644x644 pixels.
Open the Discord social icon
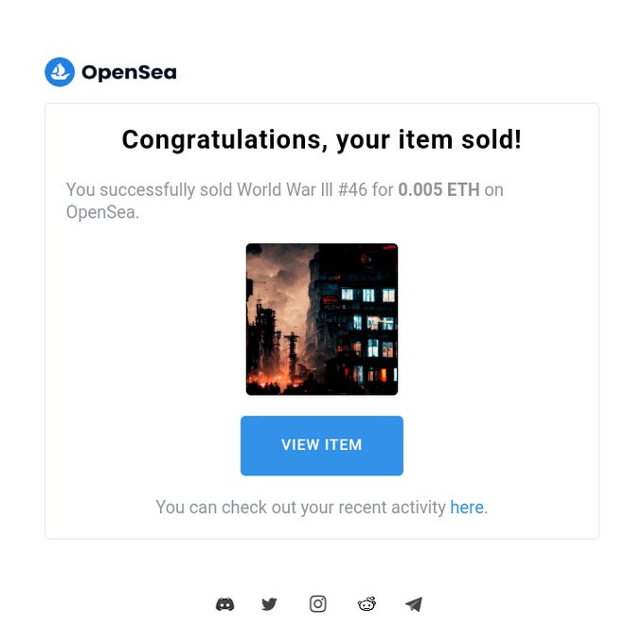(x=225, y=604)
